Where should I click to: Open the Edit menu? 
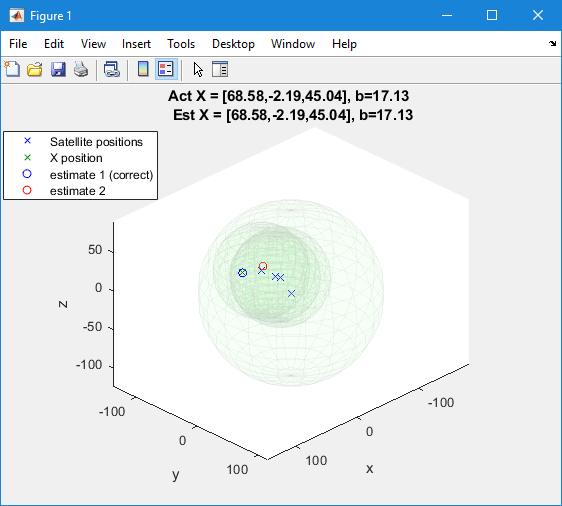point(54,44)
